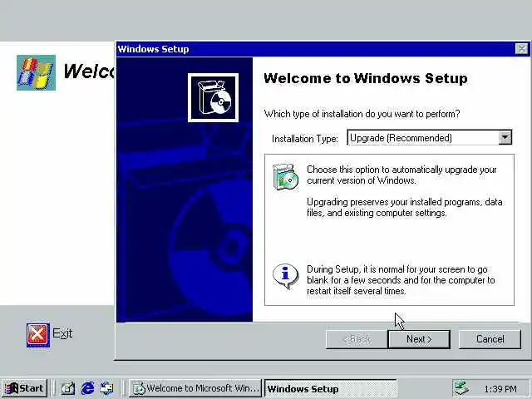Viewport: 532px width, 399px height.
Task: Click the Exit label in the welcome window
Action: click(62, 333)
